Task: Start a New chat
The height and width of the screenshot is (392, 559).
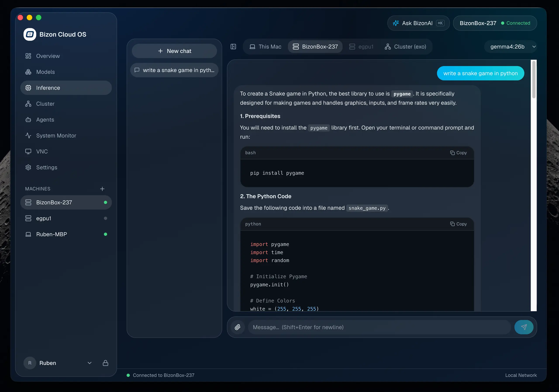Action: point(174,51)
